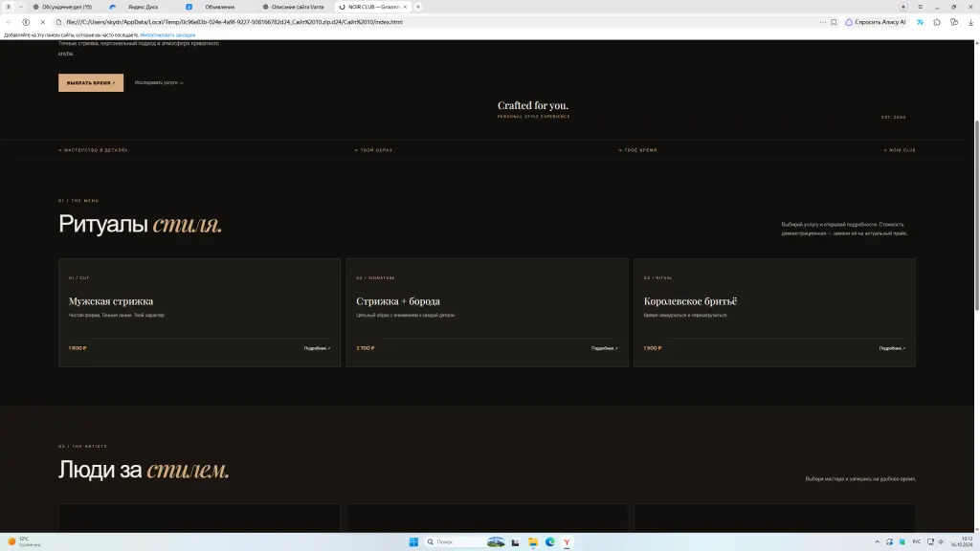980x551 pixels.
Task: Open Подробнее for Стрижка + борода
Action: [x=605, y=348]
